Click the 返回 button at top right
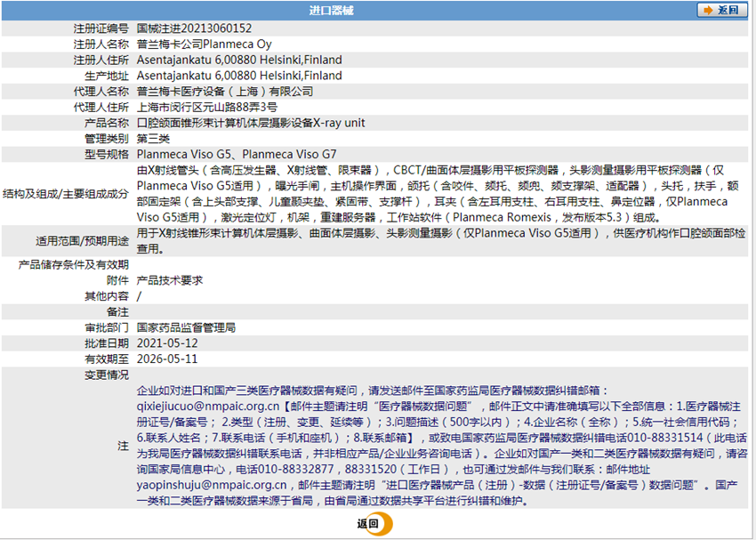The height and width of the screenshot is (540, 756). [x=722, y=10]
